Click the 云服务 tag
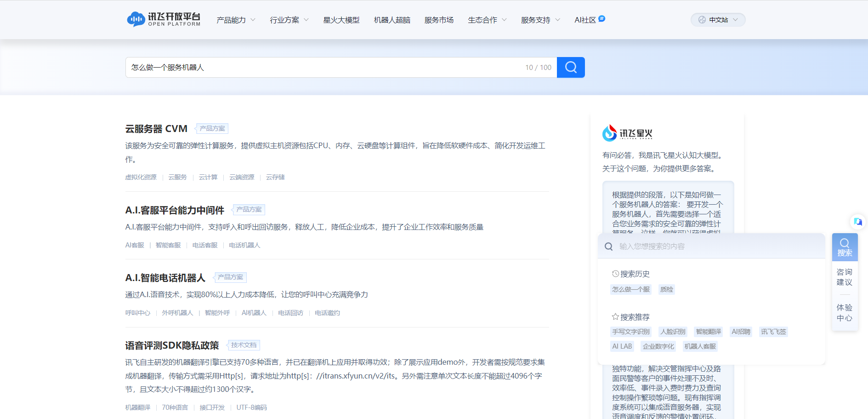Viewport: 868px width, 419px height. (x=177, y=177)
